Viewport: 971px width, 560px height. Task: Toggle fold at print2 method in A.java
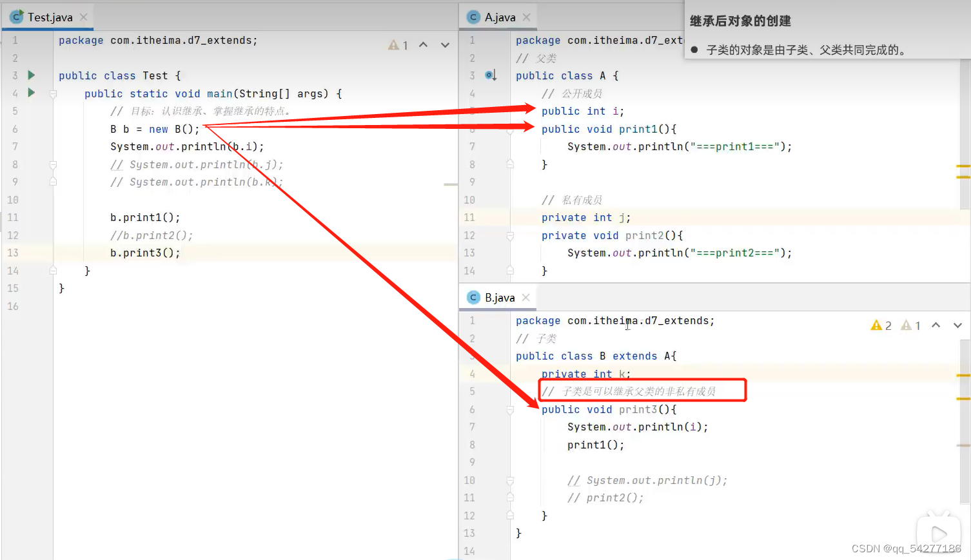tap(510, 236)
